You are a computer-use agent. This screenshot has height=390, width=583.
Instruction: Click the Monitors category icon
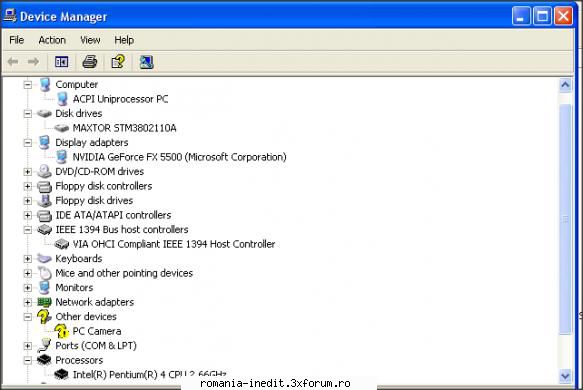point(45,287)
